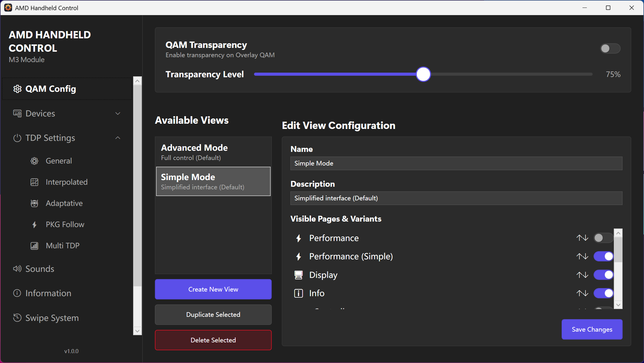
Task: Click the Description text field
Action: [456, 198]
